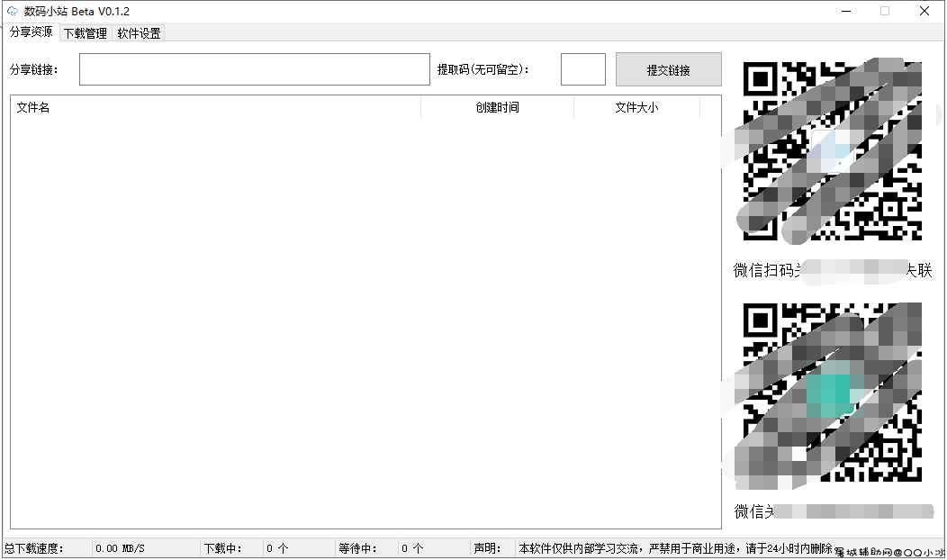947x560 pixels.
Task: Focus the 提取码 input box
Action: click(x=582, y=69)
